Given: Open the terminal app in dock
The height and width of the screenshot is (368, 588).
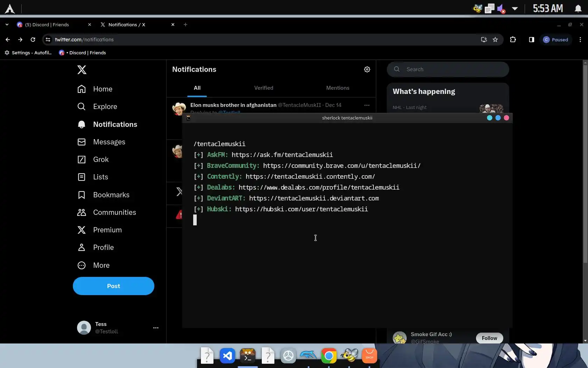Looking at the screenshot, I should tap(248, 356).
